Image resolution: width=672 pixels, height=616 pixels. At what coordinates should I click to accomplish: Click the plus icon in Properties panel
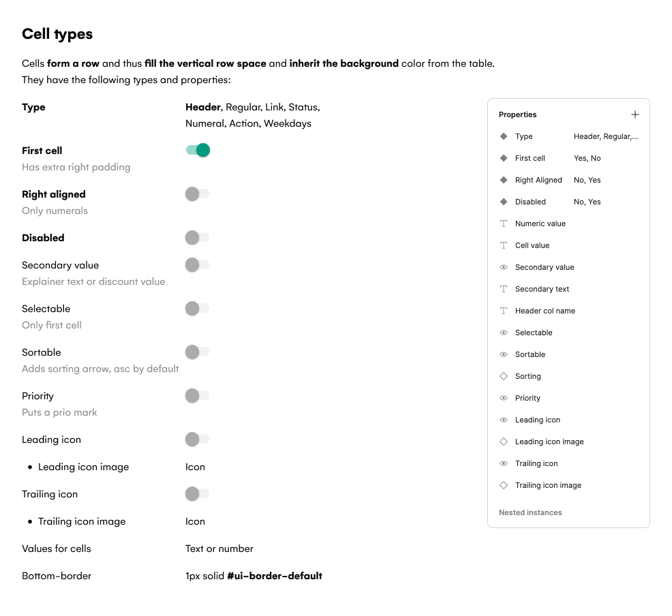click(x=635, y=114)
